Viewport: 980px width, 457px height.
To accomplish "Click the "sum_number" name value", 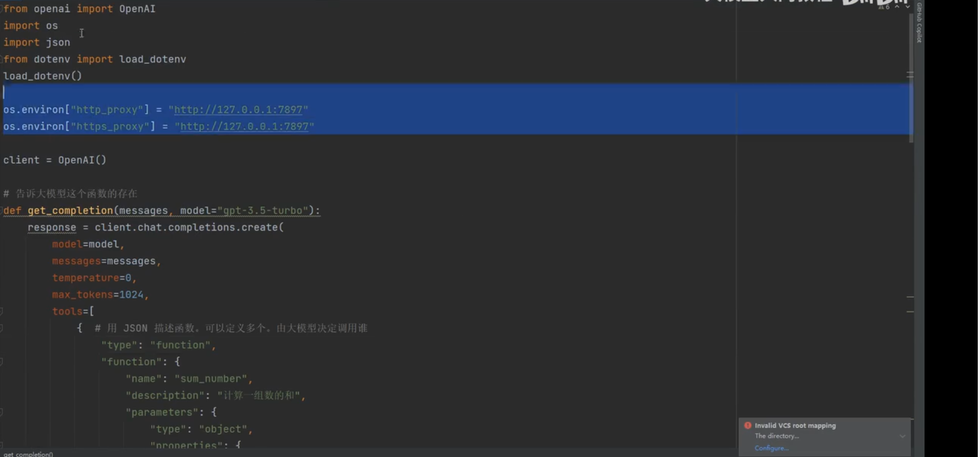I will point(211,379).
